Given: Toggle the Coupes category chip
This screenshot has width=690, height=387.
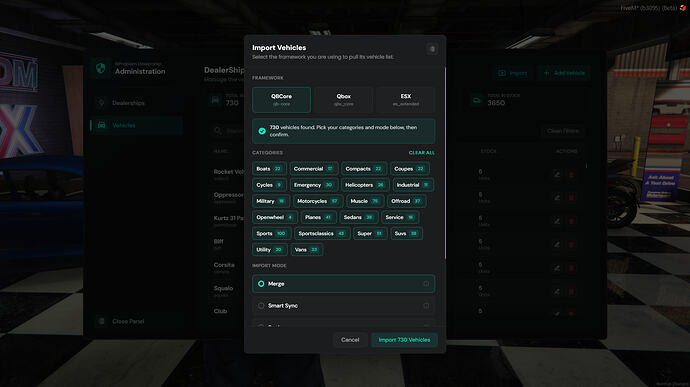Looking at the screenshot, I should (409, 169).
